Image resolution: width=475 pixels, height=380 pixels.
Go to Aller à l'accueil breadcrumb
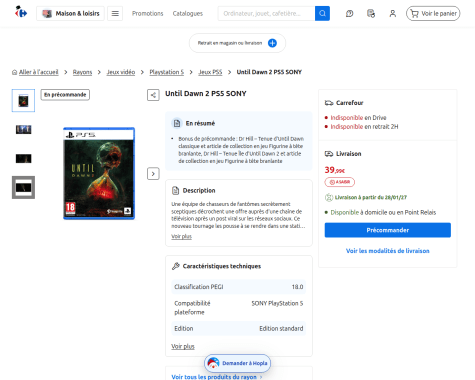pos(38,72)
